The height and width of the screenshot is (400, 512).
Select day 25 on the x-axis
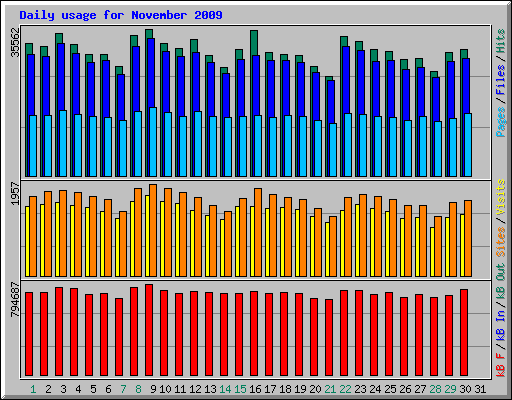coord(390,389)
